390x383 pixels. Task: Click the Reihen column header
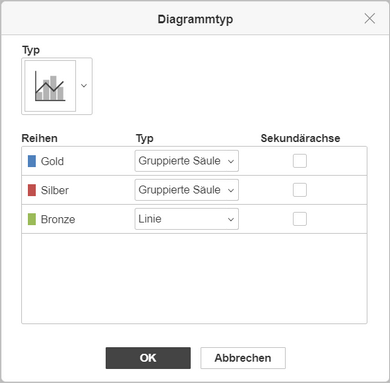(39, 138)
